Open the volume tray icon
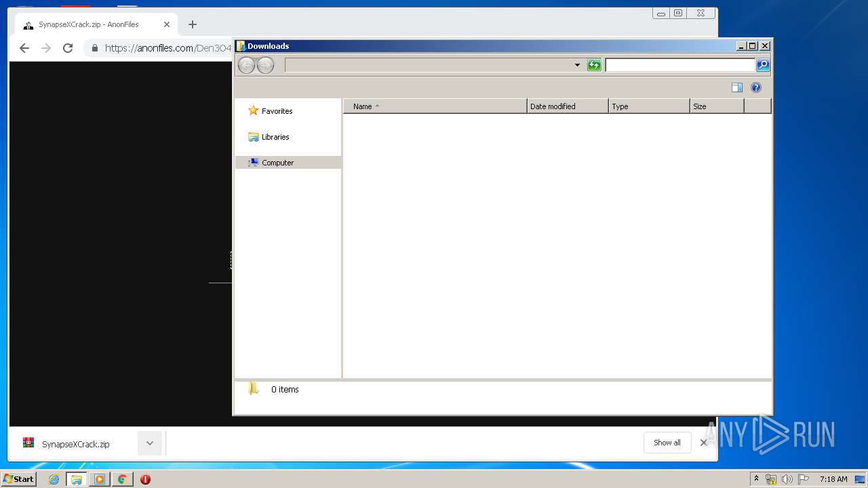The width and height of the screenshot is (868, 488). coord(787,479)
